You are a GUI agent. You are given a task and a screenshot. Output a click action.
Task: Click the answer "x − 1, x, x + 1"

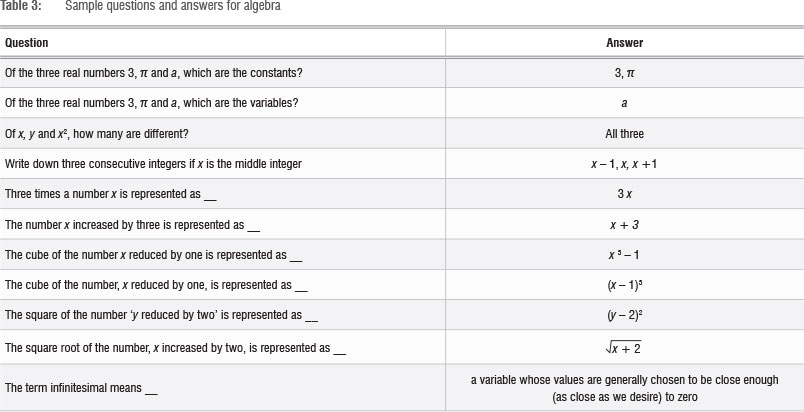pos(624,163)
